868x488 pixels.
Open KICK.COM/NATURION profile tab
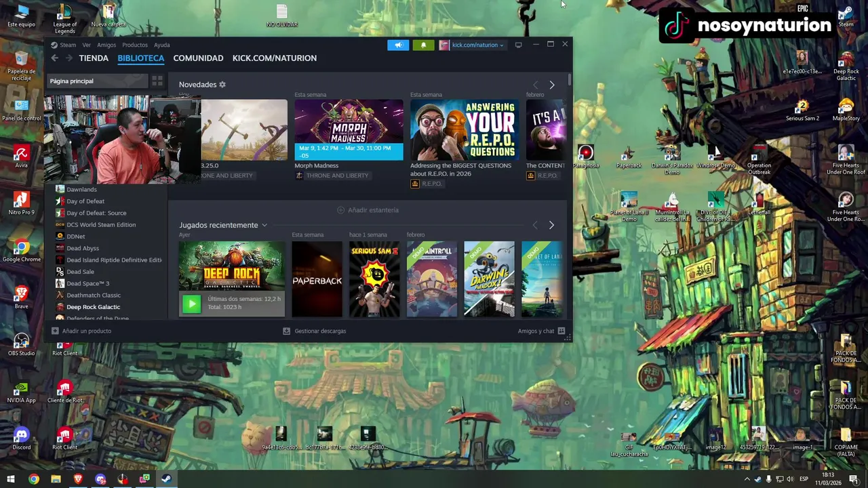[275, 58]
